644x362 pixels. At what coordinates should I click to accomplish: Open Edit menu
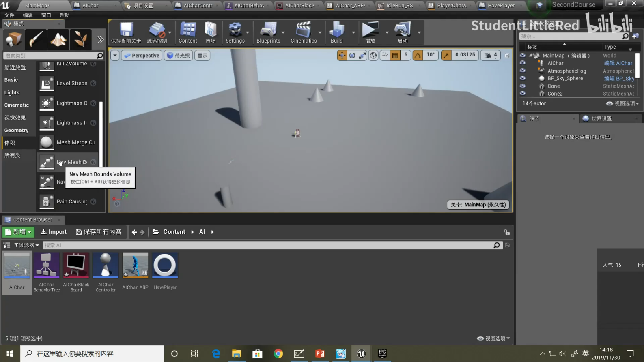pyautogui.click(x=28, y=15)
